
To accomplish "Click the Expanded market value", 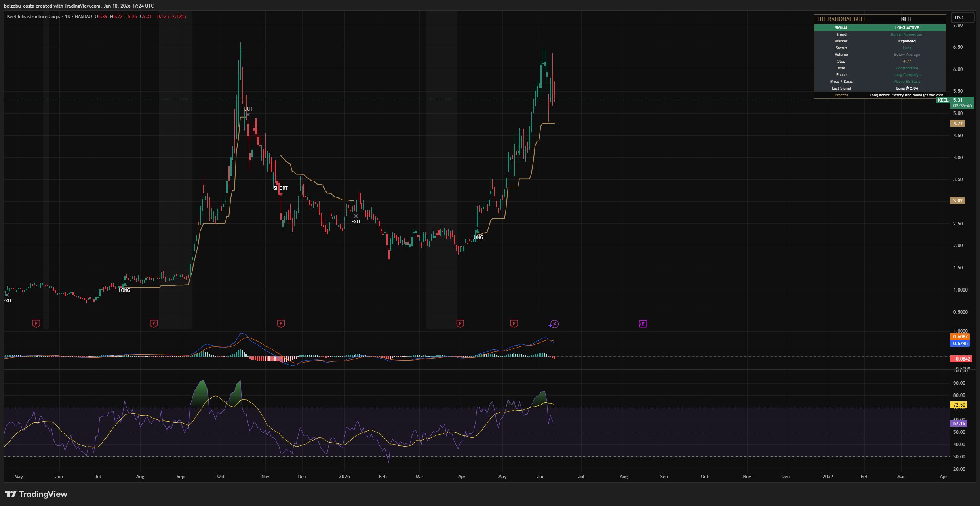I will pyautogui.click(x=907, y=41).
